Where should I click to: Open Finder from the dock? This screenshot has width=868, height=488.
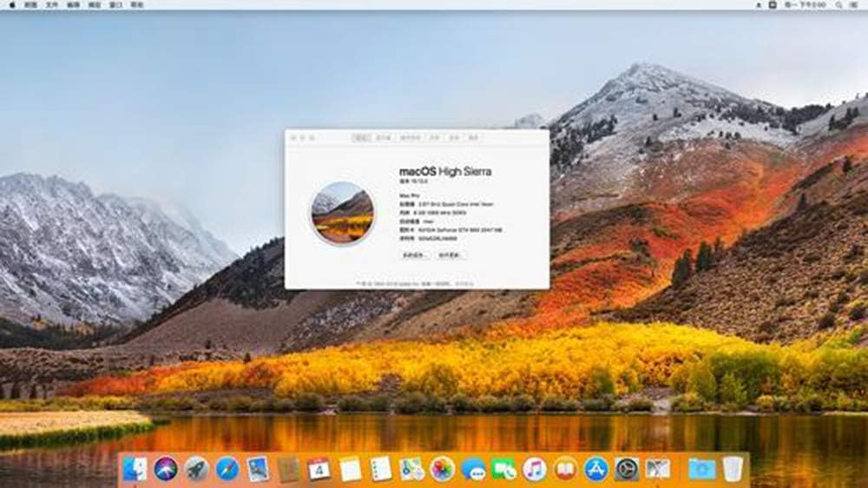pos(134,469)
